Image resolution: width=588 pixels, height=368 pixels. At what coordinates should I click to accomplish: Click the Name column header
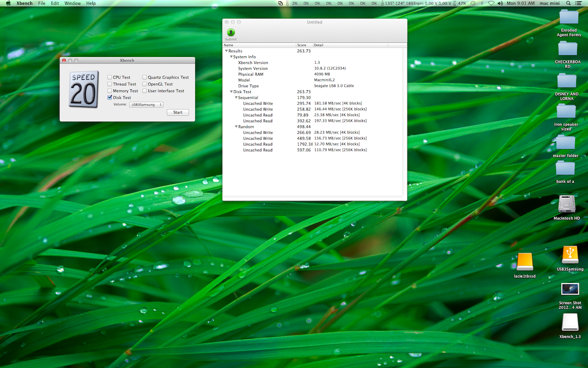pyautogui.click(x=259, y=45)
